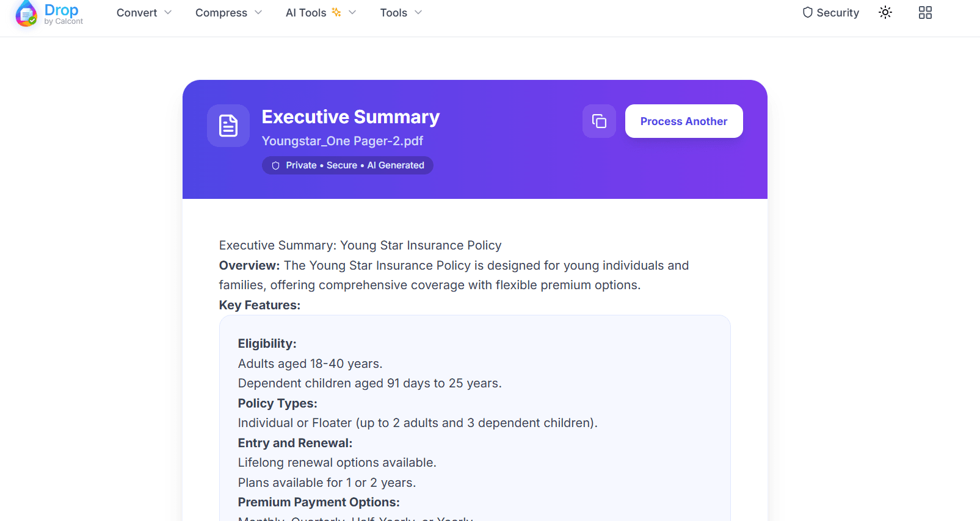
Task: Select the Private Secure AI Generated badge
Action: click(347, 165)
